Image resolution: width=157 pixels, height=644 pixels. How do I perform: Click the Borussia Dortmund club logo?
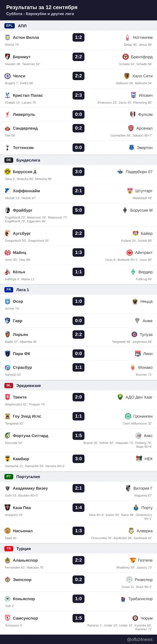point(7,172)
